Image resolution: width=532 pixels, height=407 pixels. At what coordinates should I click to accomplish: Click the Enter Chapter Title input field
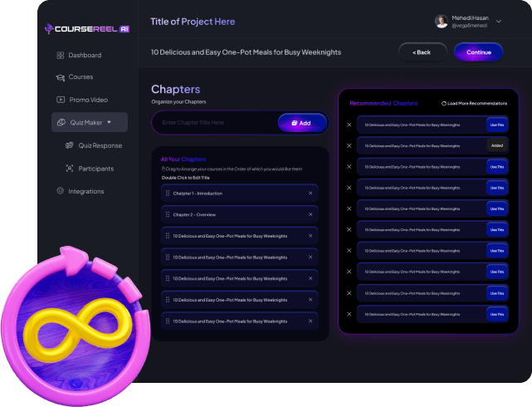(216, 123)
